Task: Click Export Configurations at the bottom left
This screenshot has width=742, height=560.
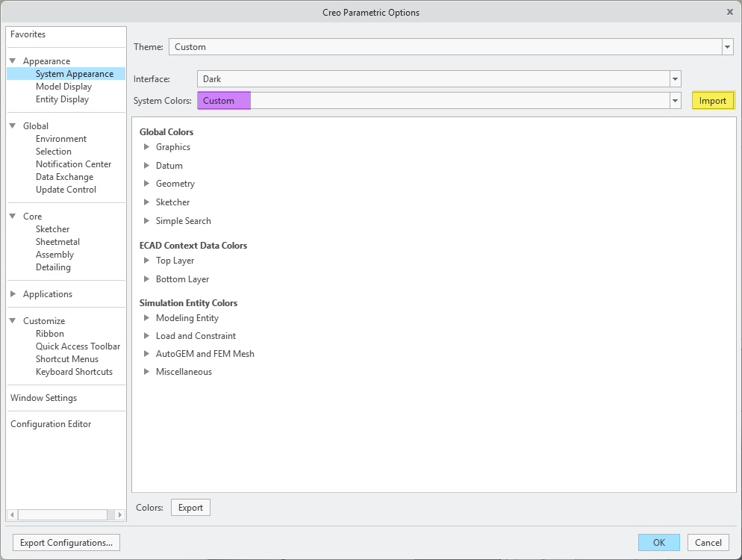Action: point(66,542)
